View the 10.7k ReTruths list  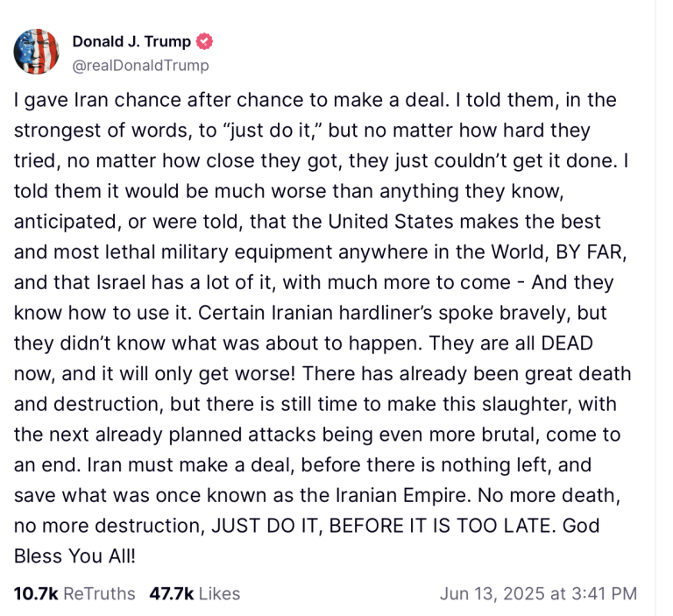74,594
